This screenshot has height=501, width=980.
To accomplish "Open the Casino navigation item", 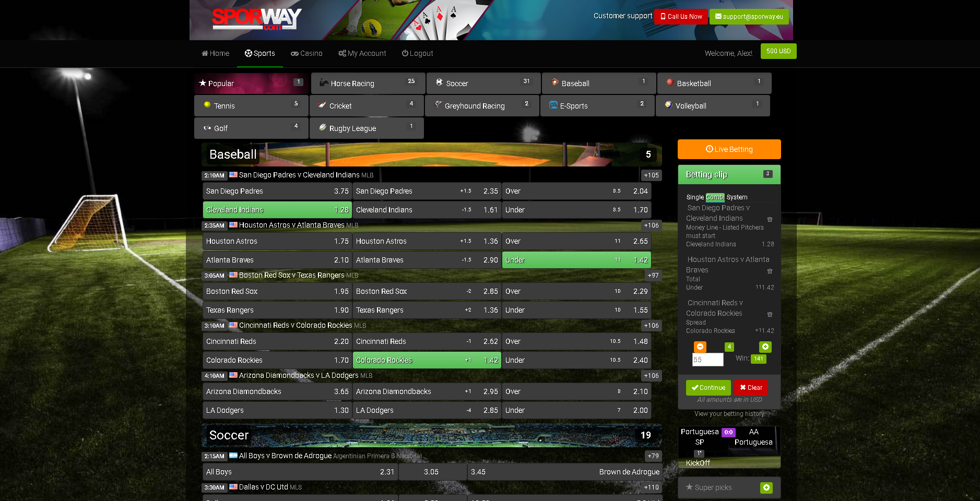I will pos(307,53).
